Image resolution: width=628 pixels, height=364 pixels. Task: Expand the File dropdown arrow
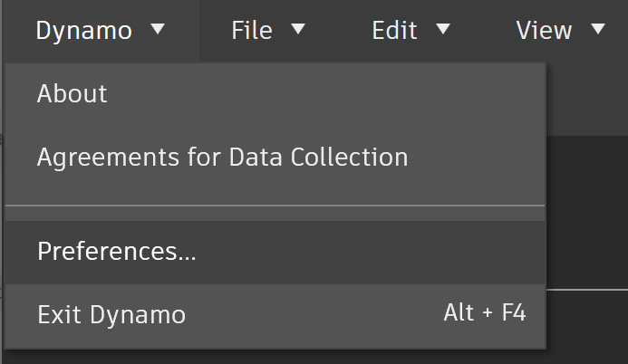[x=297, y=30]
